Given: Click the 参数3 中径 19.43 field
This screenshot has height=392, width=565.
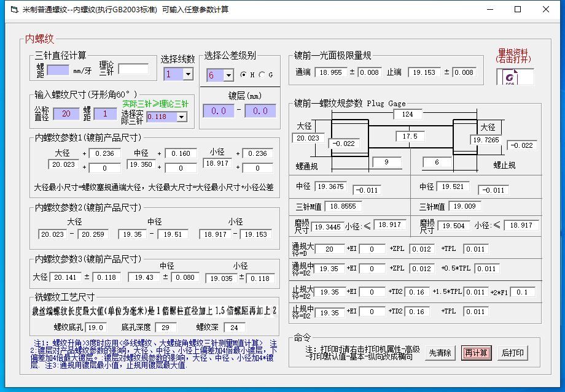Looking at the screenshot, I should click(144, 277).
